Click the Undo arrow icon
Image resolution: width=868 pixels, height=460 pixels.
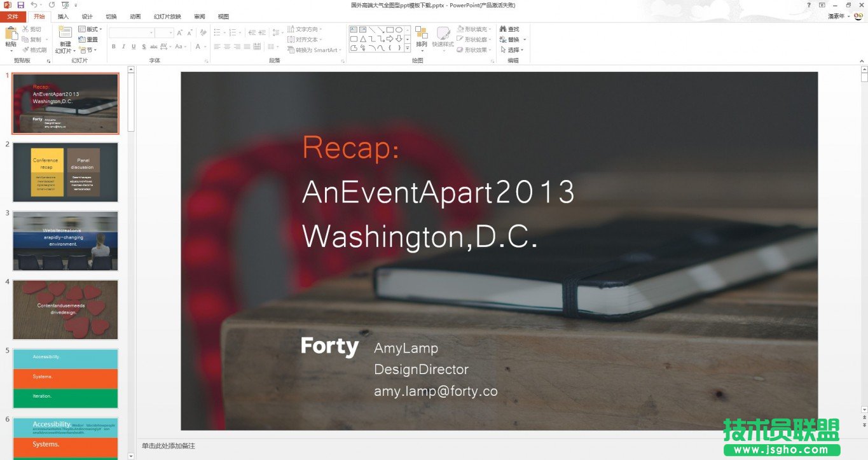34,5
